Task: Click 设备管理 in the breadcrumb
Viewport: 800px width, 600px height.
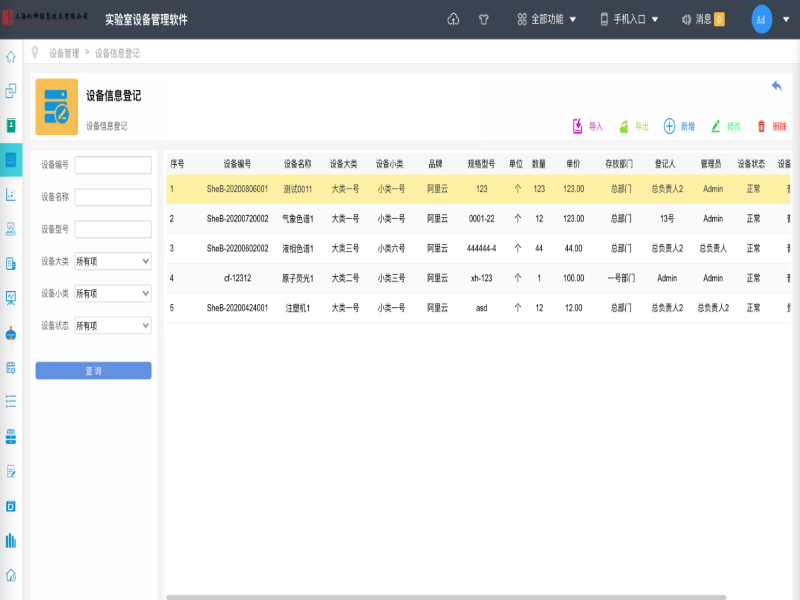Action: [64, 53]
